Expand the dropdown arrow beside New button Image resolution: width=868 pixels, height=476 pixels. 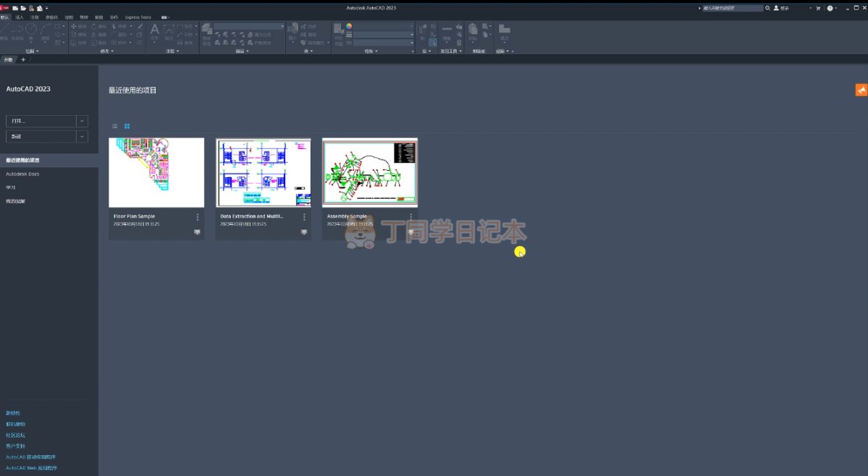click(x=82, y=136)
